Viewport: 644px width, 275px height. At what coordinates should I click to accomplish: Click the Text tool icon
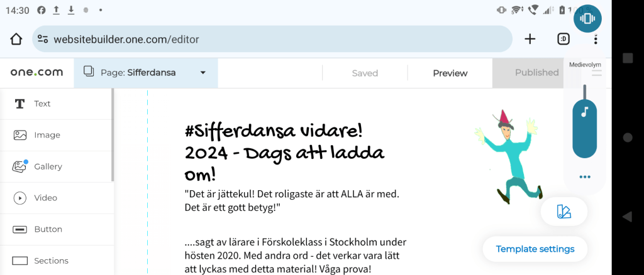[x=20, y=104]
